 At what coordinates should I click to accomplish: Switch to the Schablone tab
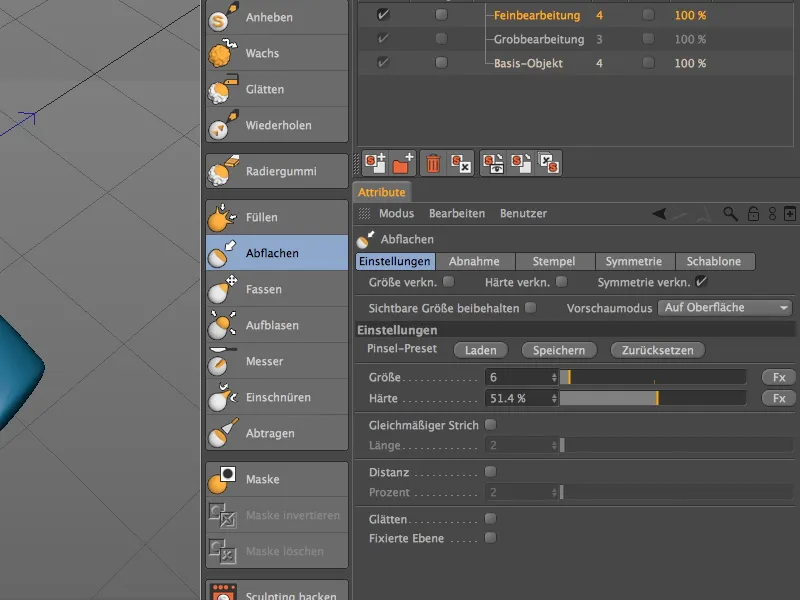[714, 261]
